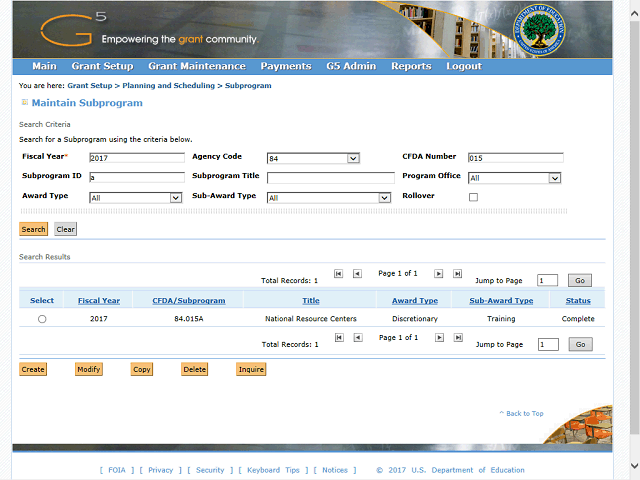Go to next page in top pager
Screen dimensions: 640x480
[439, 273]
